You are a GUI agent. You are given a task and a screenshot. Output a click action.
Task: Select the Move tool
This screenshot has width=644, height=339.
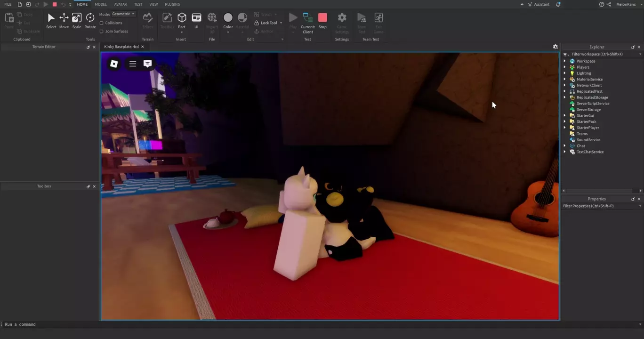pos(64,20)
